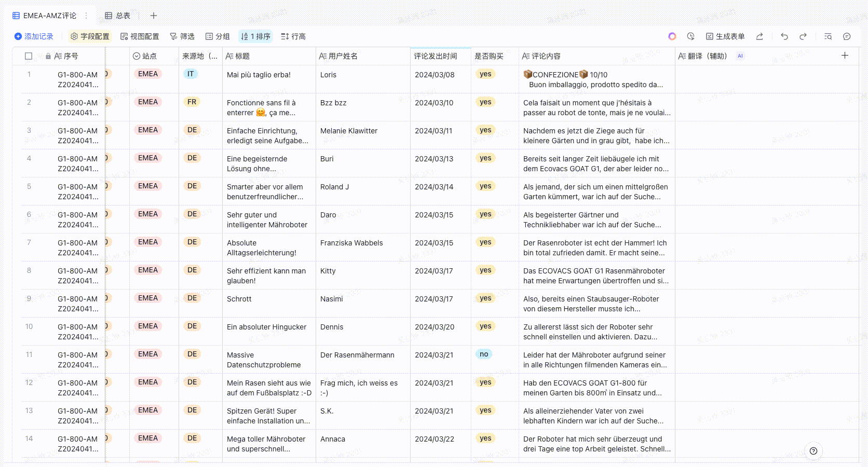Open the 行高 row height menu
Viewport: 868px width, 467px height.
click(x=293, y=36)
